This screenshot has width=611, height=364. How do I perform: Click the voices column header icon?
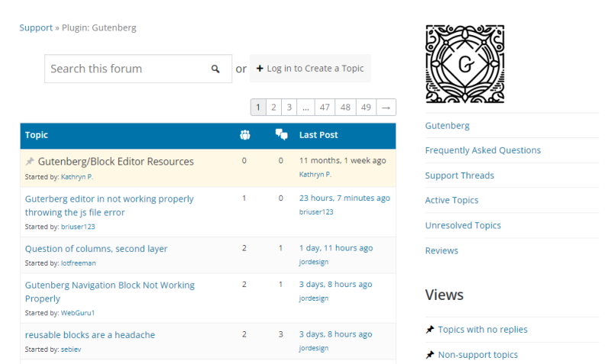coord(244,135)
